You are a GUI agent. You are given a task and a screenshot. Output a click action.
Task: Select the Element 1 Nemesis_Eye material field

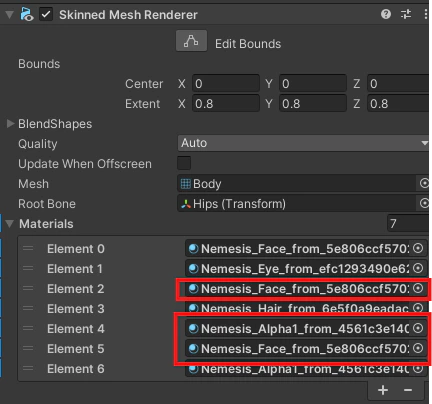click(x=298, y=269)
